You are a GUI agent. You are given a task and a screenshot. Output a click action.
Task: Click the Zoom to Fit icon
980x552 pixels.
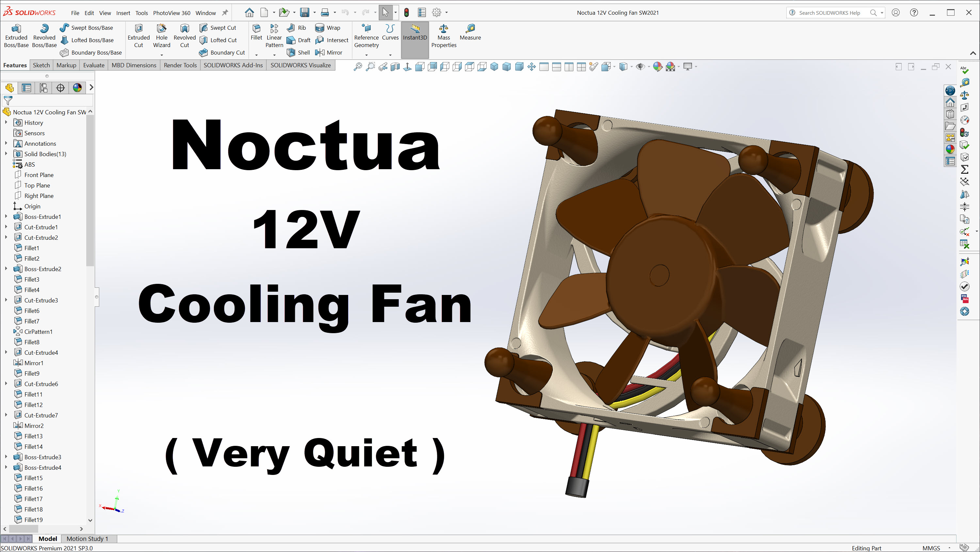click(x=358, y=67)
